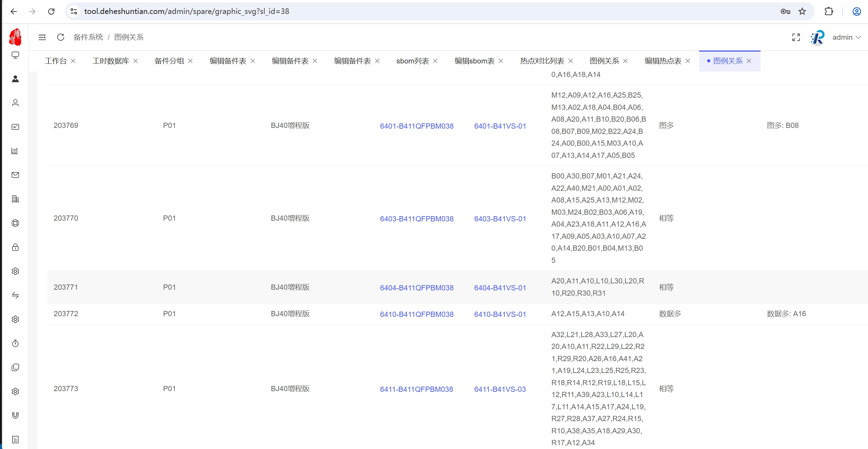Viewport: 868px width, 449px height.
Task: Open link 6401-B411QFPBM038
Action: 417,126
